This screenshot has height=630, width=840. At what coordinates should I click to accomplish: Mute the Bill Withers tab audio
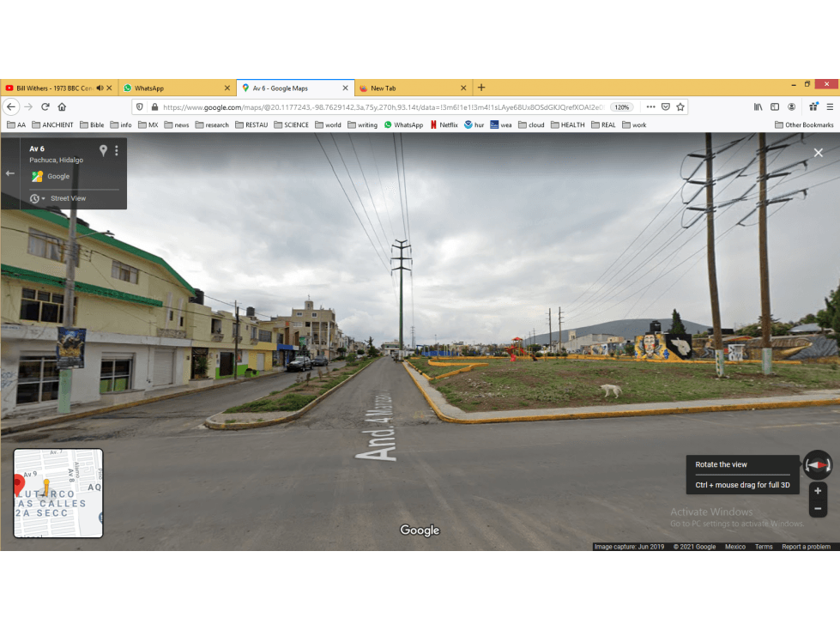[x=100, y=88]
